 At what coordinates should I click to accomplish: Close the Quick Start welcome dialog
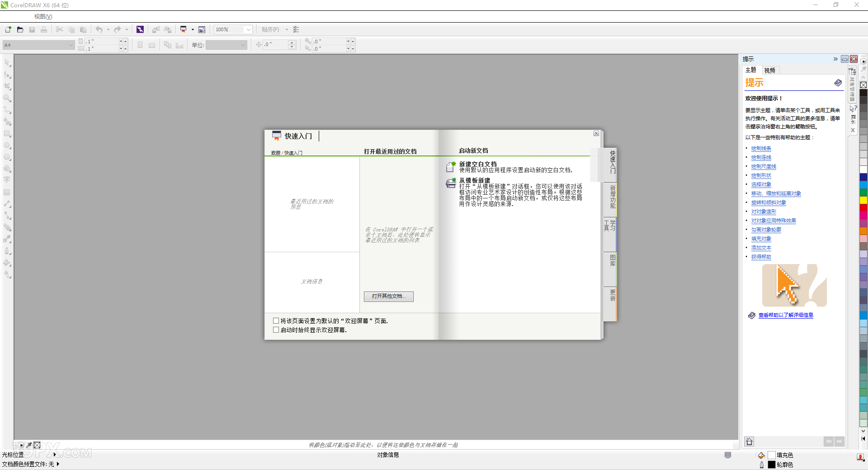pos(596,133)
